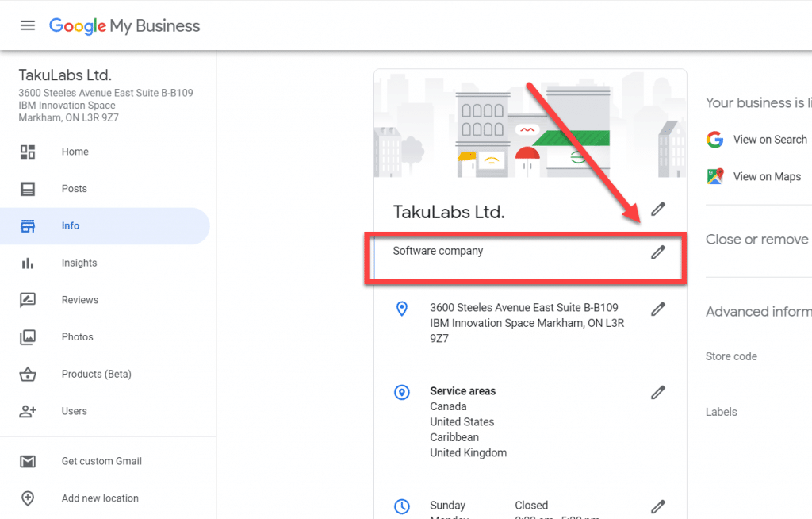Click the Users add-person icon
Viewport: 812px width, 519px height.
coord(28,412)
